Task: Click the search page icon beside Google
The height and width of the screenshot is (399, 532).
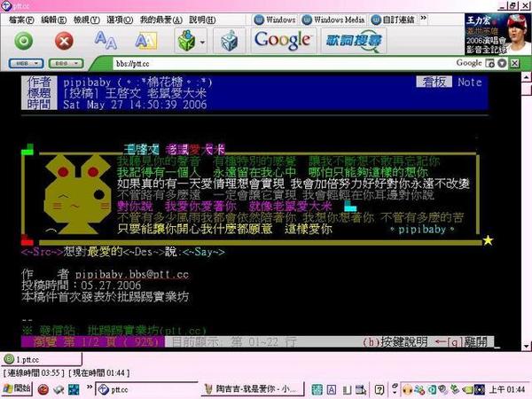Action: pos(489,63)
